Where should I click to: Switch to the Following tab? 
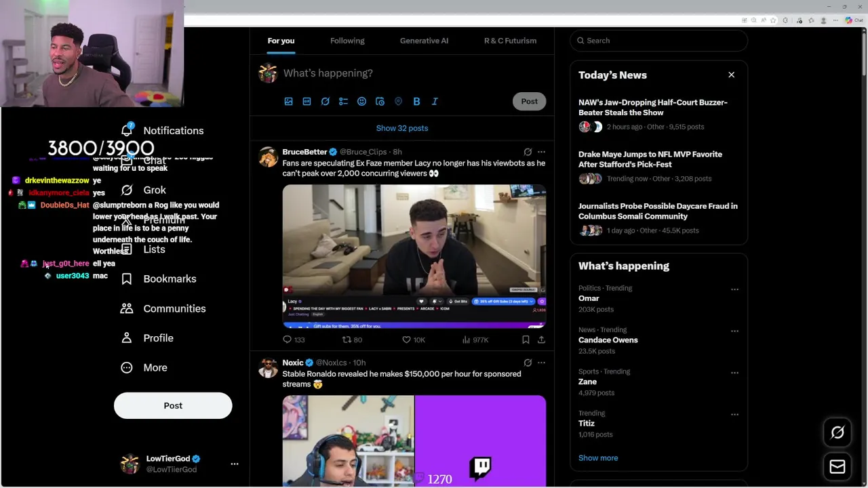[x=347, y=41]
